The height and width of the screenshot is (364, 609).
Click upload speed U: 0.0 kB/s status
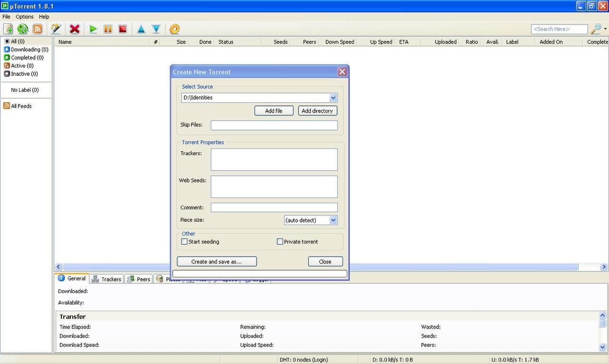pyautogui.click(x=515, y=360)
